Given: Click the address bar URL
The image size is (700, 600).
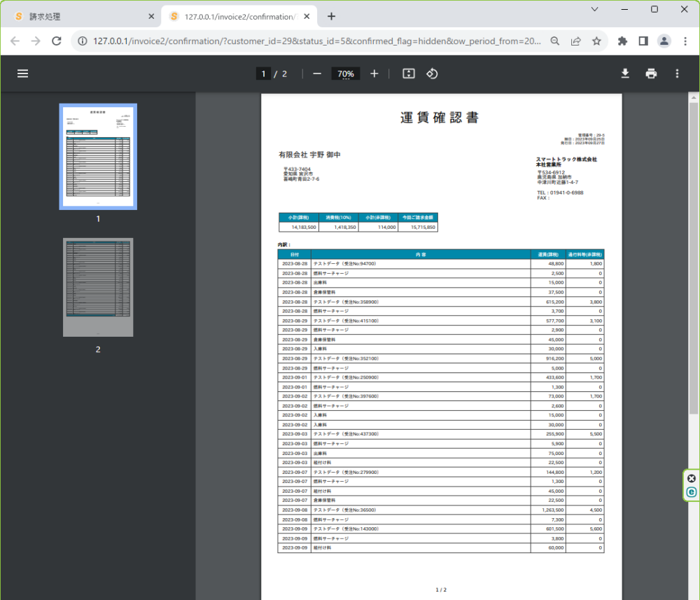Looking at the screenshot, I should pyautogui.click(x=315, y=41).
